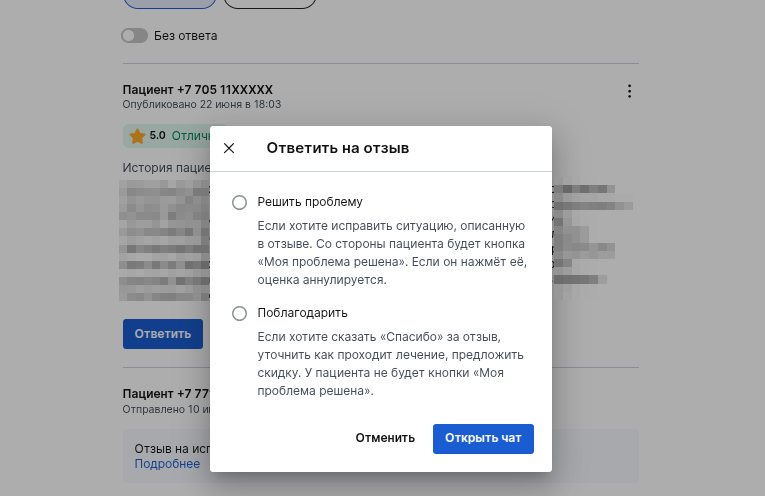Select the 'Решить проблему' radio option

239,202
